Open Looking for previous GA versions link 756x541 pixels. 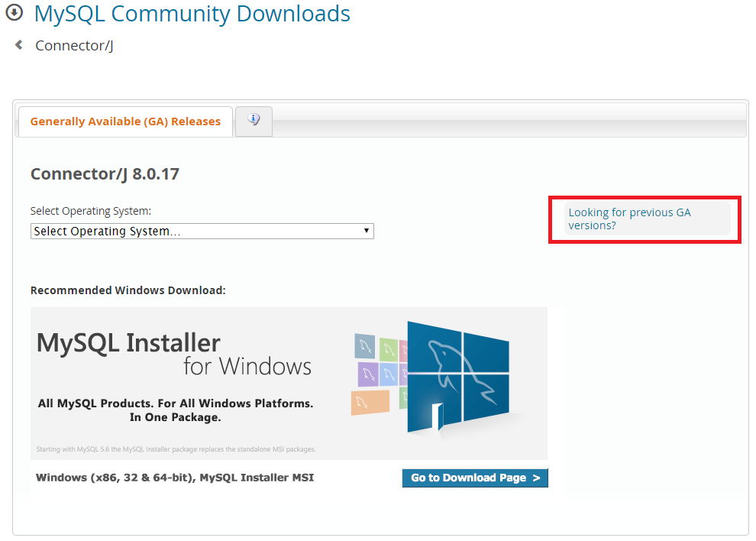(x=629, y=219)
